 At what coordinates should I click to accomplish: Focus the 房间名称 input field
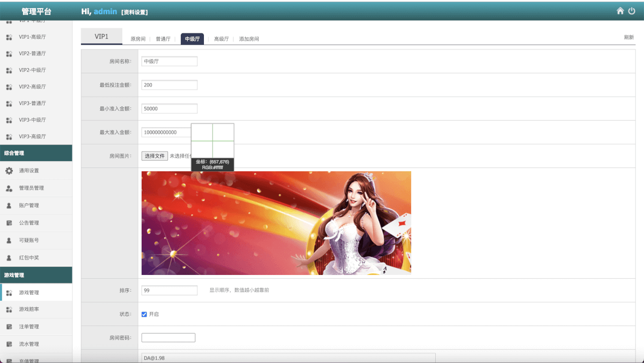pyautogui.click(x=170, y=61)
